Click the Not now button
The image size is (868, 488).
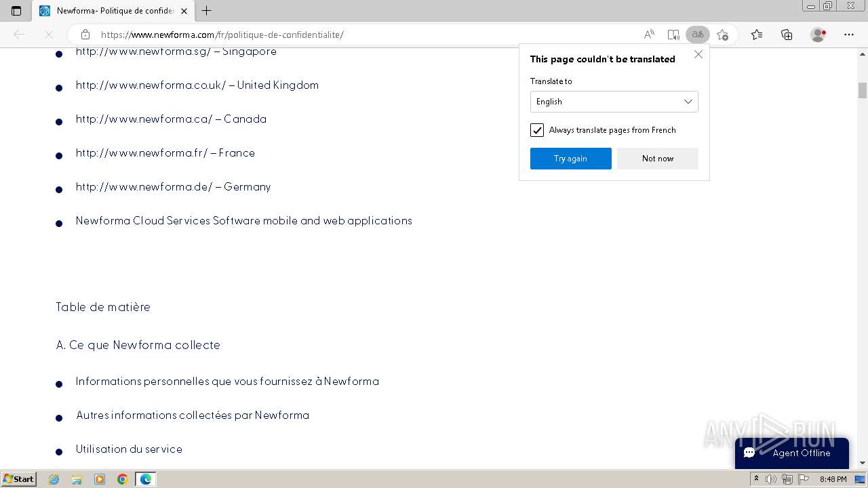(x=658, y=159)
